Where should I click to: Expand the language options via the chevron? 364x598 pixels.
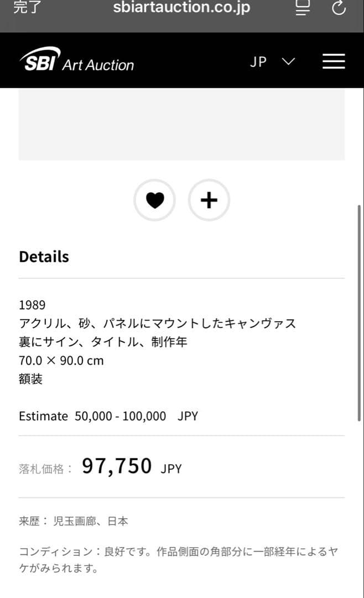coord(288,62)
